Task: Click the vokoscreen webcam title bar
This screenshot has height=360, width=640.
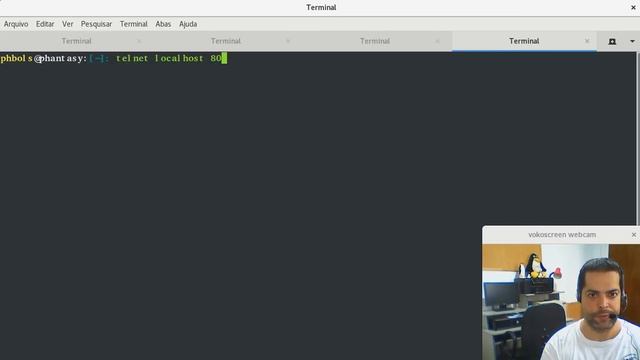Action: pos(562,235)
